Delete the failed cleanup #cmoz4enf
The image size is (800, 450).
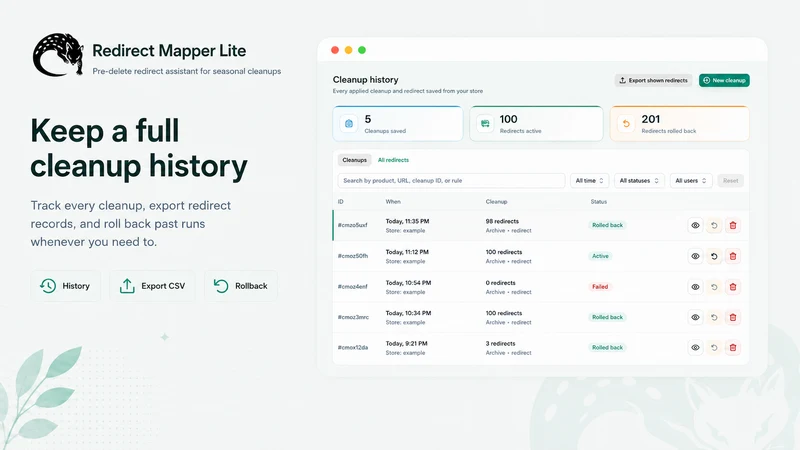tap(733, 287)
